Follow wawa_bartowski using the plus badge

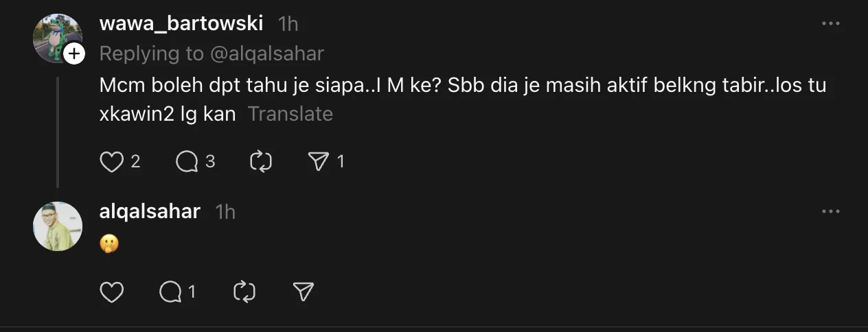[x=73, y=54]
